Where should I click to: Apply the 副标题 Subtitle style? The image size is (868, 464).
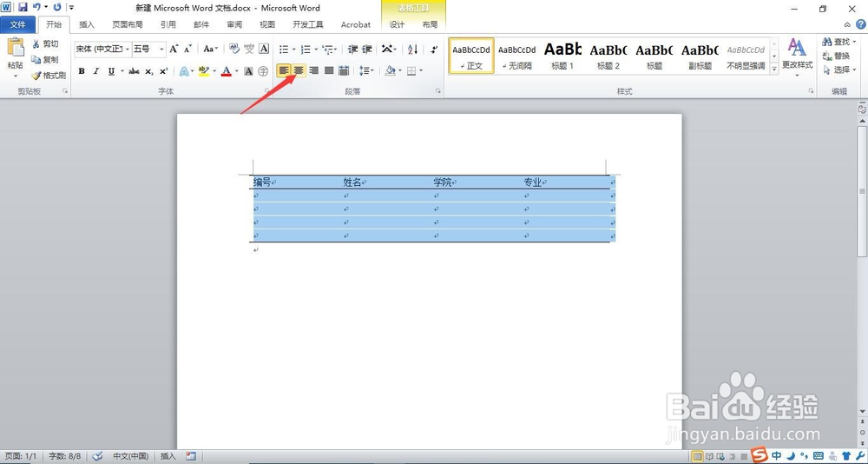coord(700,56)
